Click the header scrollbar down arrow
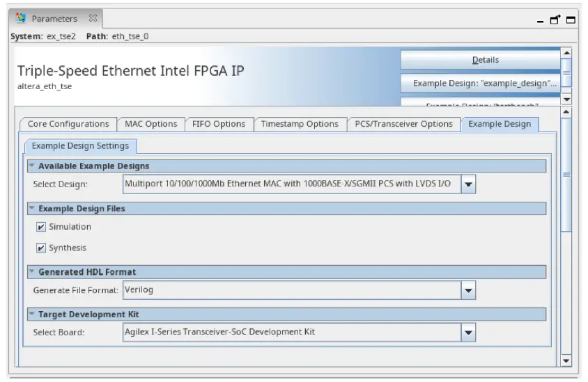Screen dimensions: 588x382 (566, 100)
